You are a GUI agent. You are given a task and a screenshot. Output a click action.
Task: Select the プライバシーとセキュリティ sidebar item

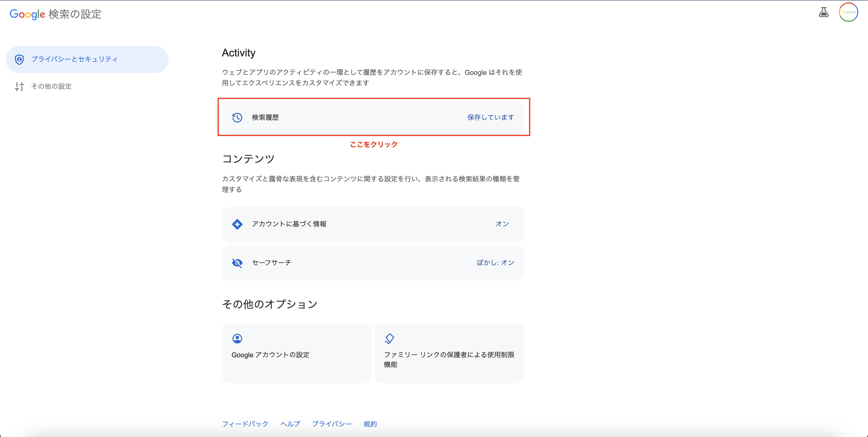tap(75, 59)
